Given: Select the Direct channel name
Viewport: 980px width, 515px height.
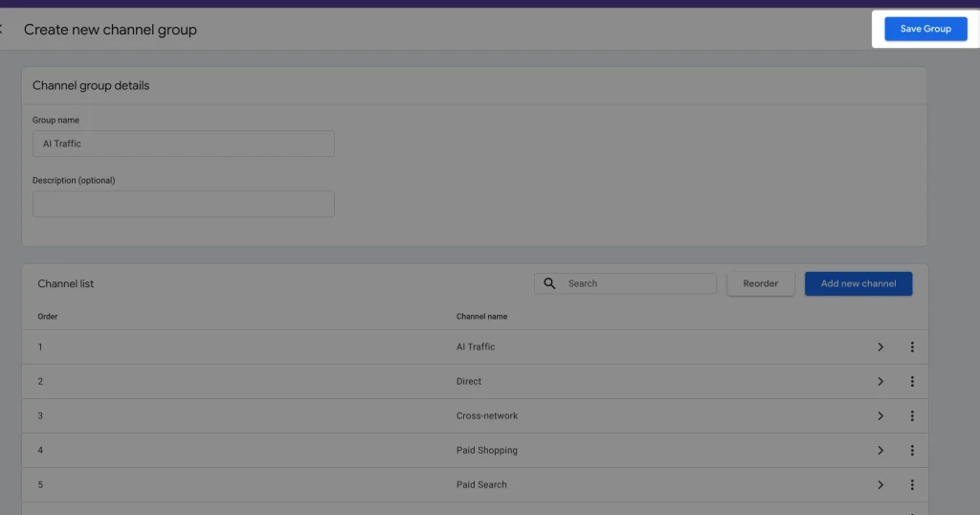Looking at the screenshot, I should click(x=469, y=381).
